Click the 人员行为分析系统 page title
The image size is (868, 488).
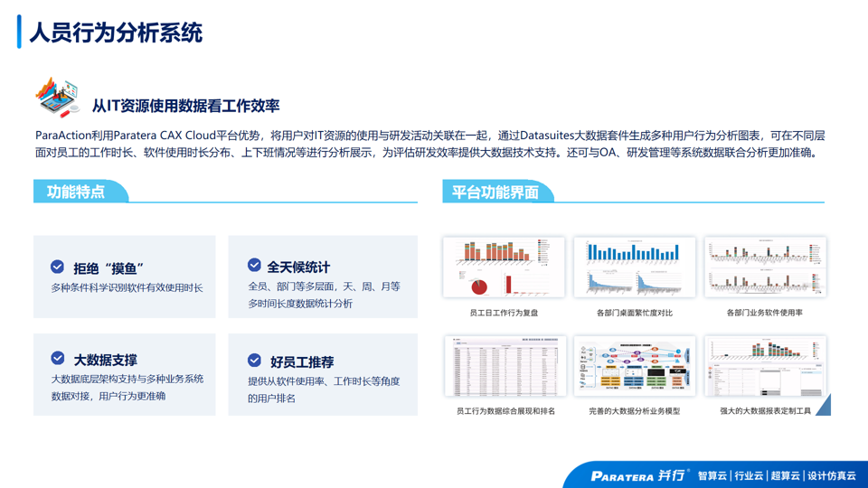(116, 33)
